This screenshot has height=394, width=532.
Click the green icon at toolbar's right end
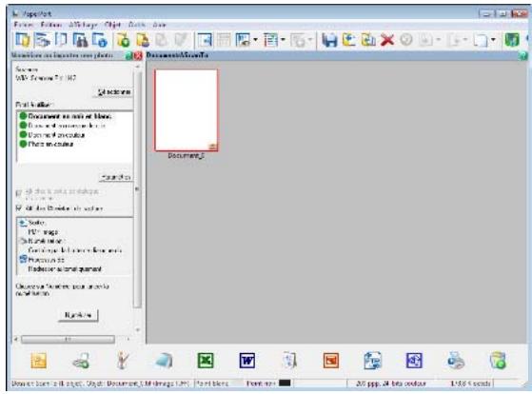(512, 40)
